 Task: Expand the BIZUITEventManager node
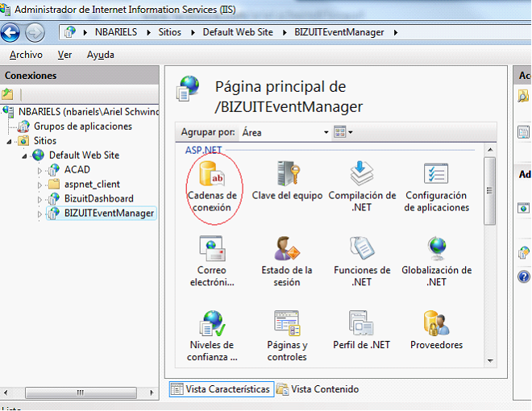39,214
